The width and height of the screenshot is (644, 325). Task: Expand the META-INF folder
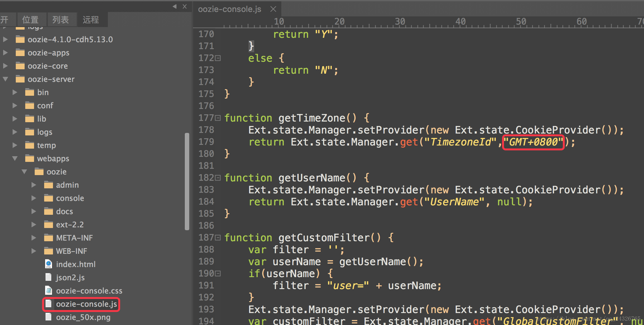(x=34, y=238)
